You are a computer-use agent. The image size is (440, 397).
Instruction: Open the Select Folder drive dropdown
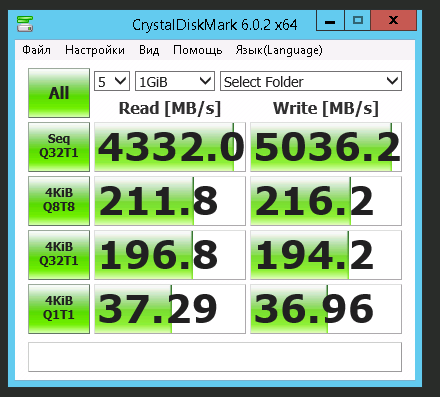tap(311, 81)
